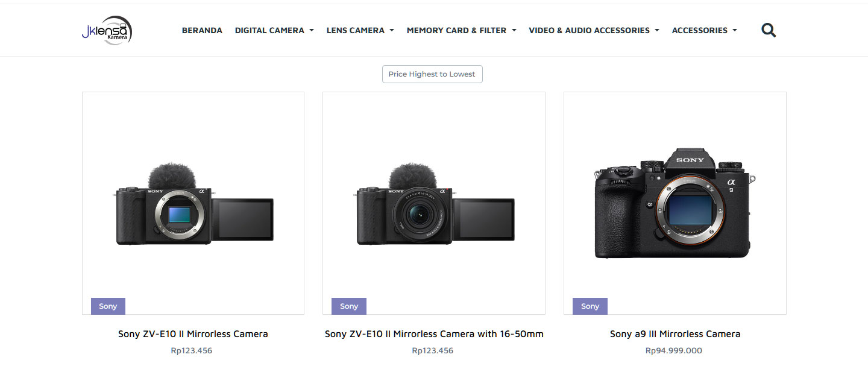The height and width of the screenshot is (369, 868).
Task: Expand the Accessories dropdown menu
Action: [x=704, y=30]
